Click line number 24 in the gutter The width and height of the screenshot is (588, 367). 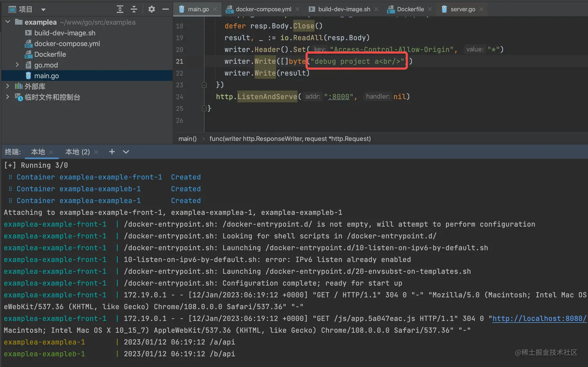point(179,97)
